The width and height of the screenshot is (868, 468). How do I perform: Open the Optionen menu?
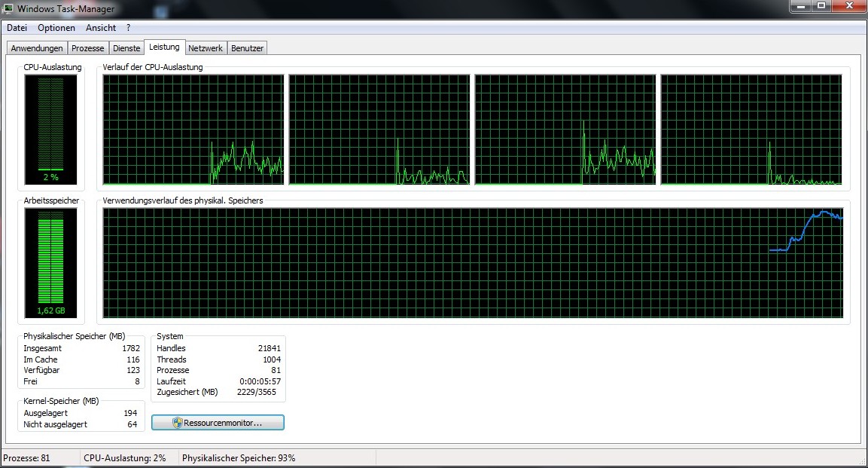pyautogui.click(x=56, y=28)
